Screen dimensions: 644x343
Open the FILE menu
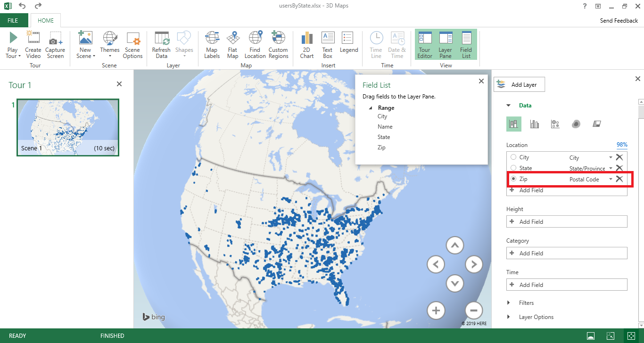click(x=13, y=20)
